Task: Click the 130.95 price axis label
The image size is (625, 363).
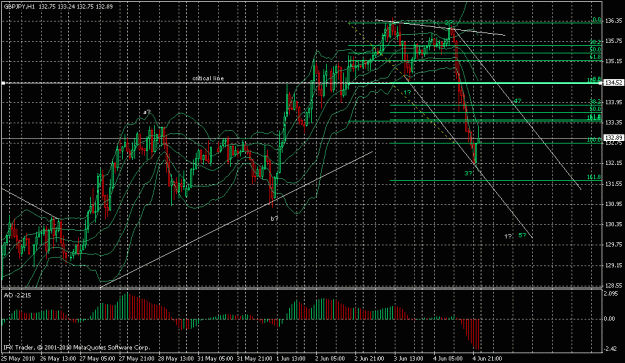Action: [613, 204]
